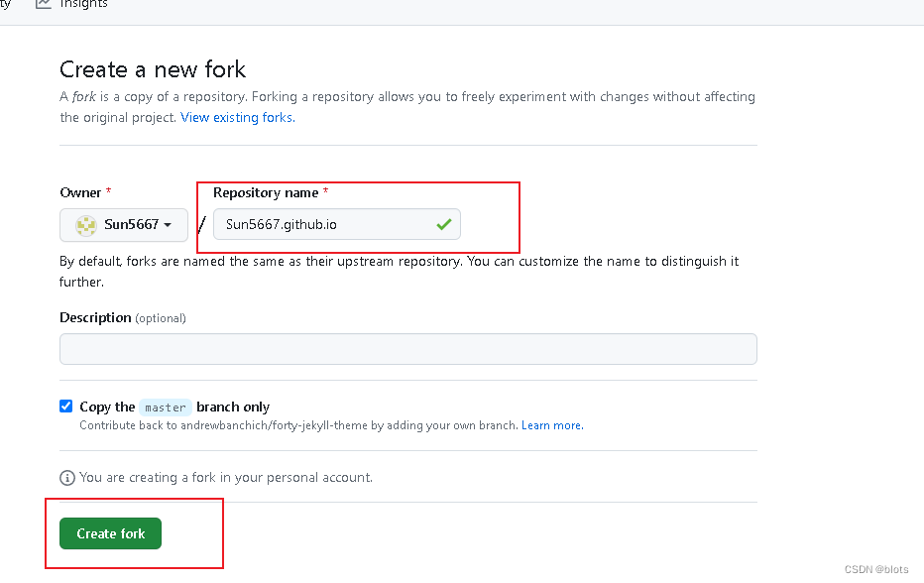Click the Create fork button

[110, 533]
